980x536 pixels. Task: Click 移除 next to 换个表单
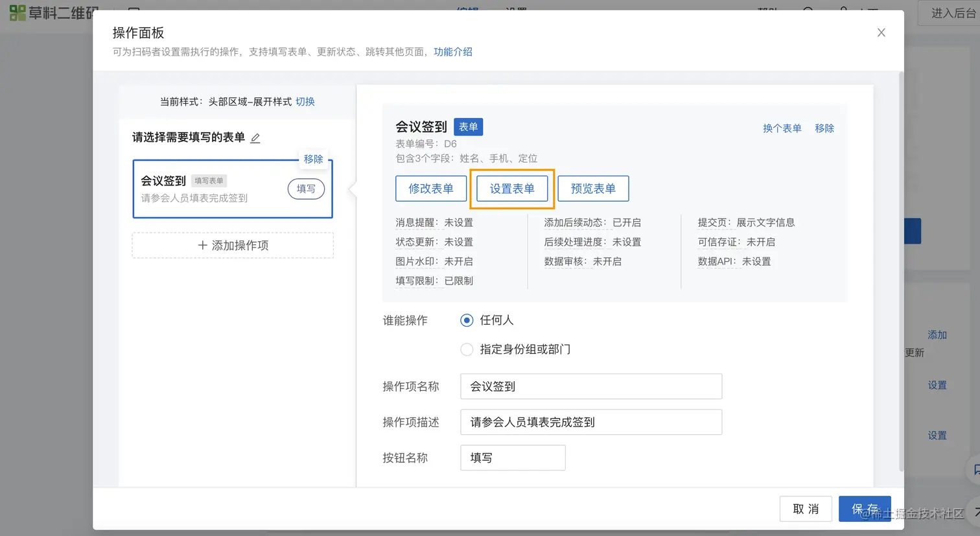point(824,128)
